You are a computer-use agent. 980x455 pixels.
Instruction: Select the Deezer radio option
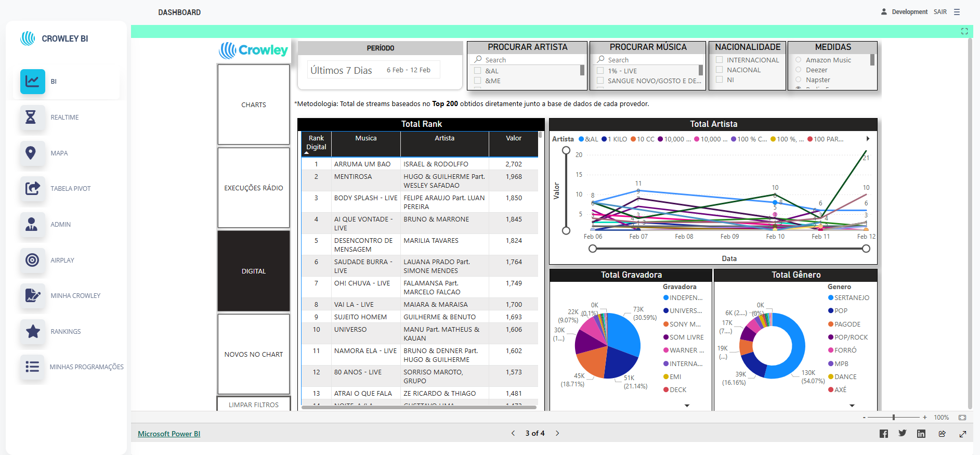tap(799, 70)
